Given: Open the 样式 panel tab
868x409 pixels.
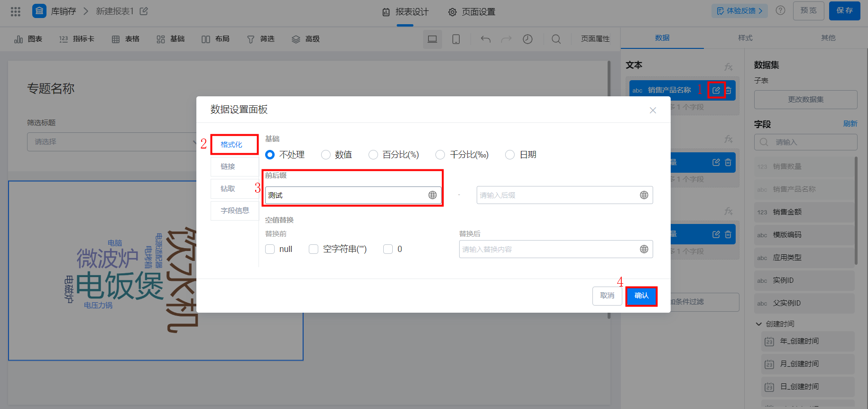Looking at the screenshot, I should (x=745, y=38).
